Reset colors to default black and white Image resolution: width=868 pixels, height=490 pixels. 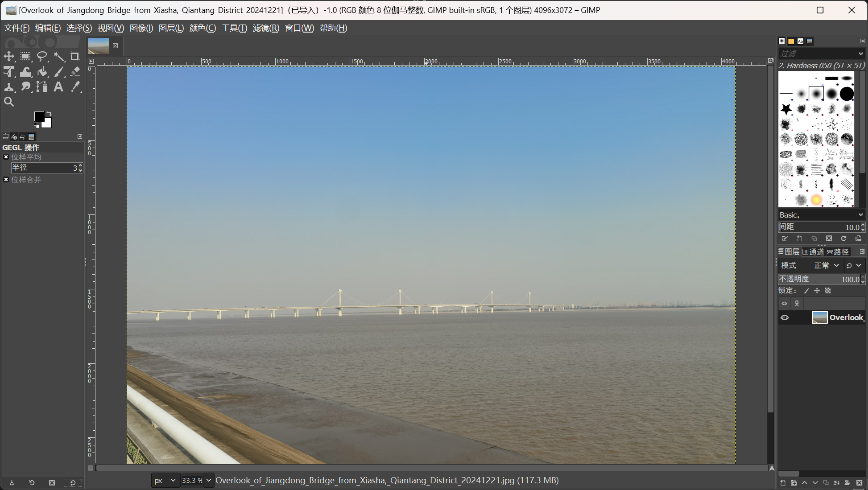pos(37,125)
